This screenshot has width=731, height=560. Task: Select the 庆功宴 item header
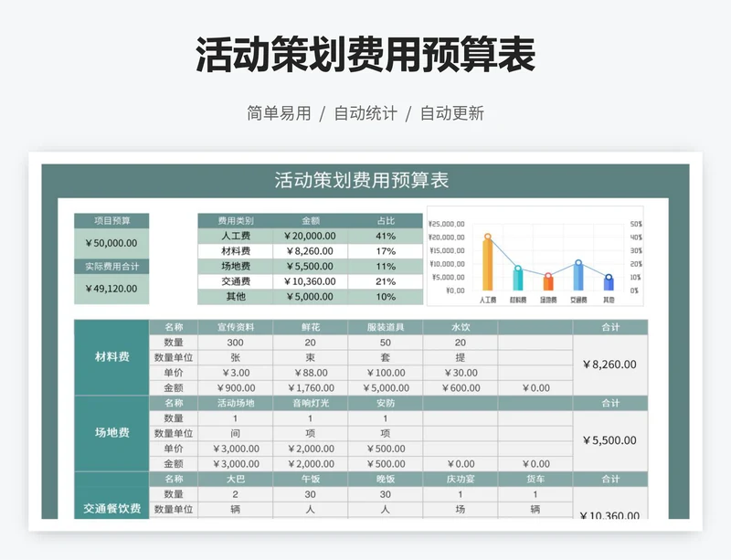tap(461, 479)
